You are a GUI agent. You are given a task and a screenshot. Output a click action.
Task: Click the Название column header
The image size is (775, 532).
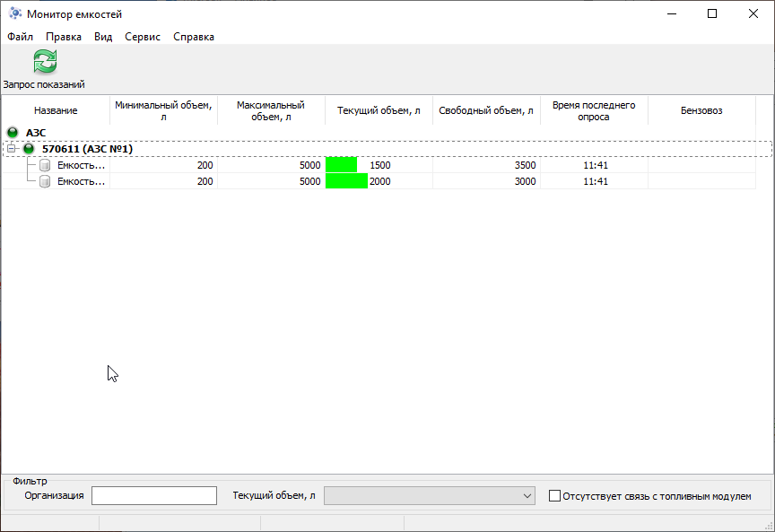[56, 110]
